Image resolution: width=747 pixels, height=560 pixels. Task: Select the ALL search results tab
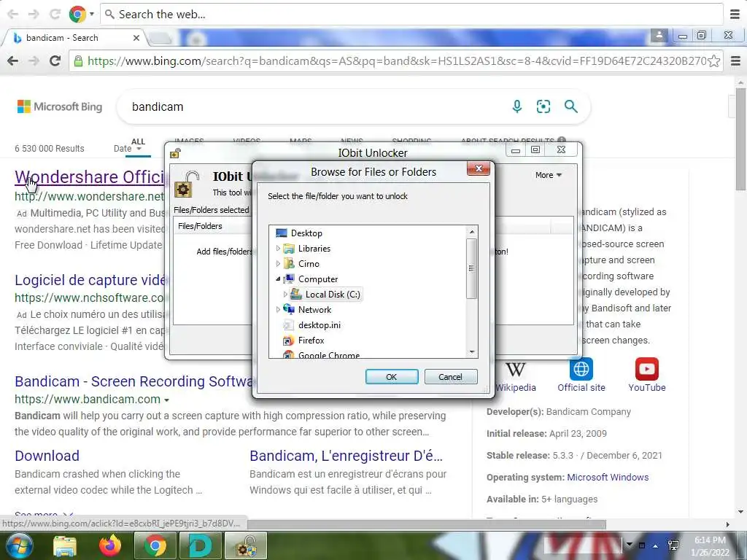(138, 141)
